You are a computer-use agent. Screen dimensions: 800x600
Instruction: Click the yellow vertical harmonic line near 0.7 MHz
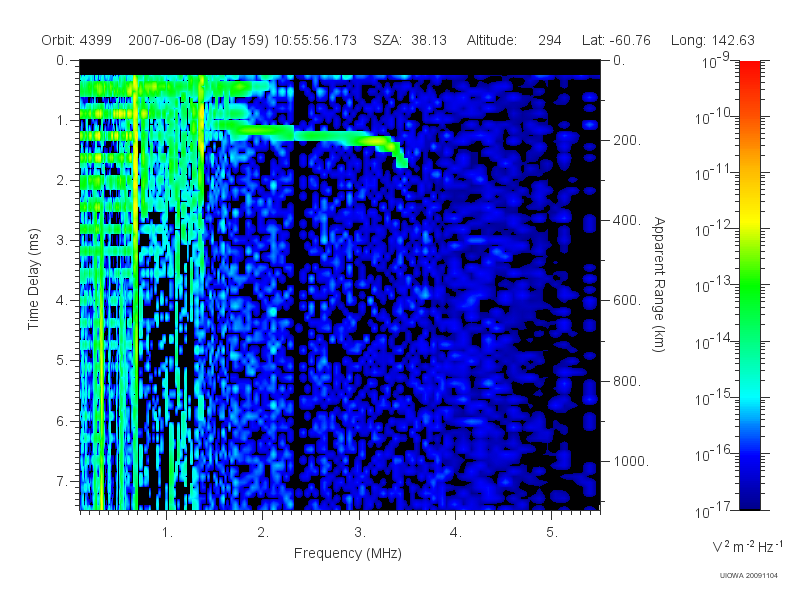136,292
